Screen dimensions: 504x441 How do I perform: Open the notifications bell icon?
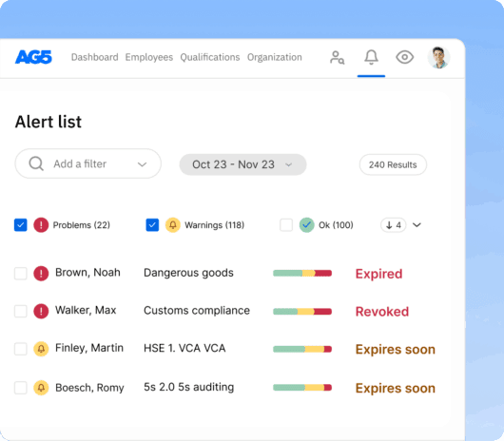(x=371, y=57)
